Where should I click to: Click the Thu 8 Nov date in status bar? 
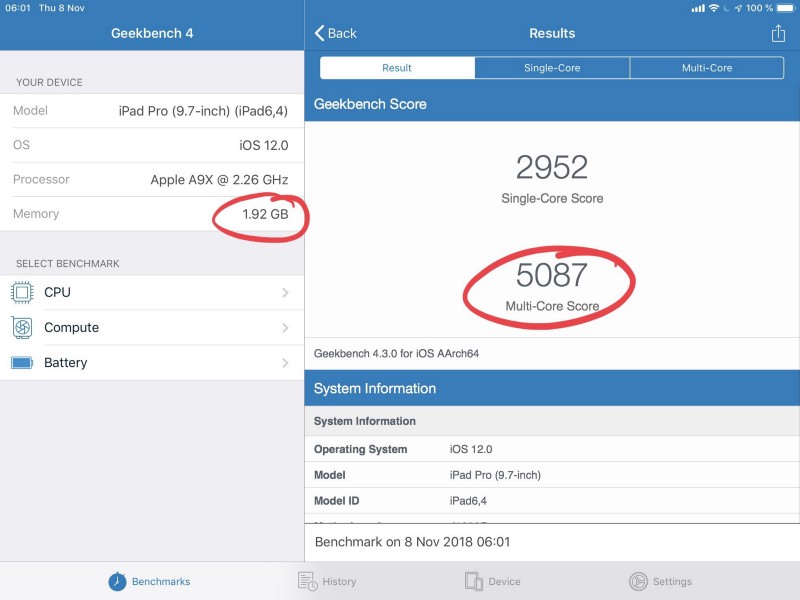62,8
